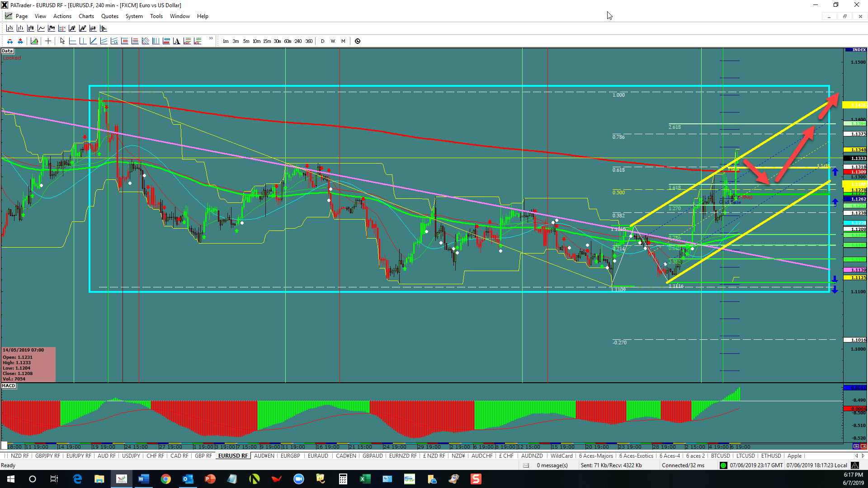
Task: Select the red Fibonacci retracement tool
Action: pyautogui.click(x=124, y=41)
